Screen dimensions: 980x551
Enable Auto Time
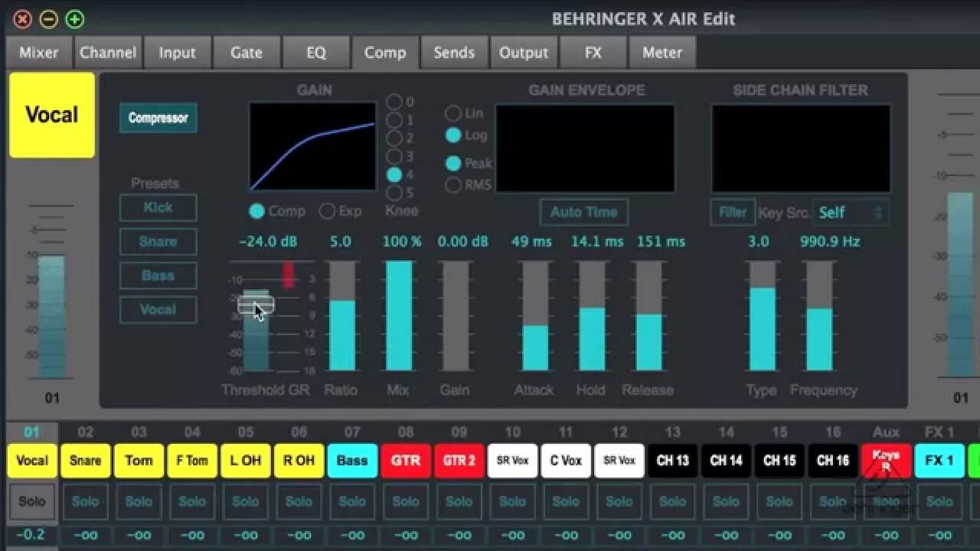pos(584,212)
